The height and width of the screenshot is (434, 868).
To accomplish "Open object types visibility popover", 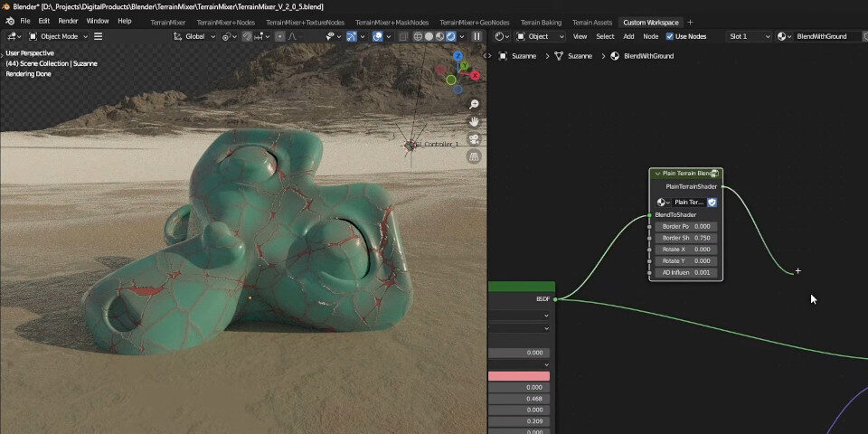I will [333, 36].
